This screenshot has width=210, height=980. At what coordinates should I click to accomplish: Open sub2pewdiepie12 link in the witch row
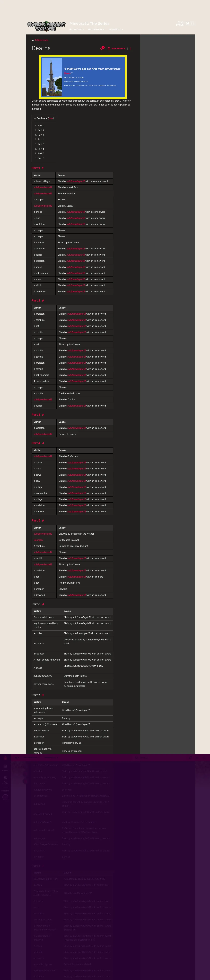pyautogui.click(x=76, y=285)
